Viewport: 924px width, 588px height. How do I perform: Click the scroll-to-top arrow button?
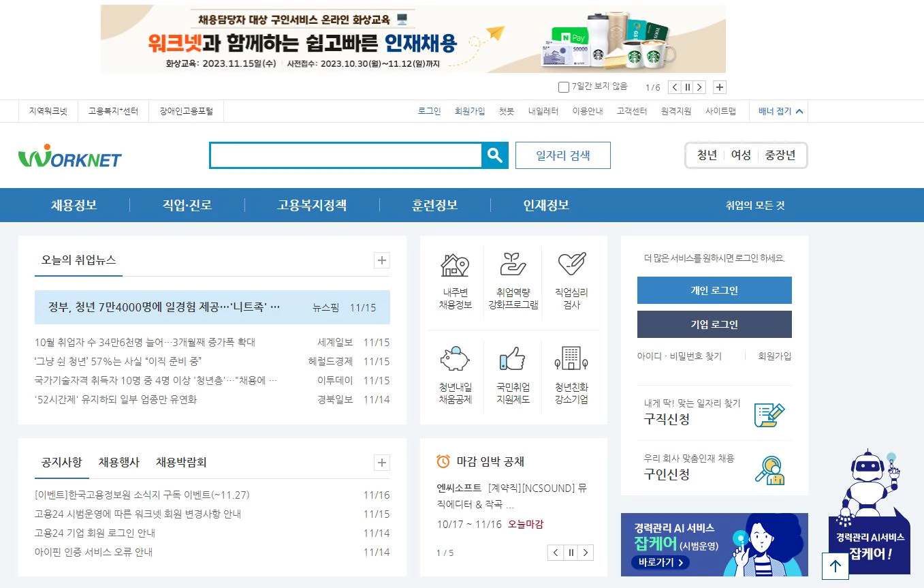point(835,566)
